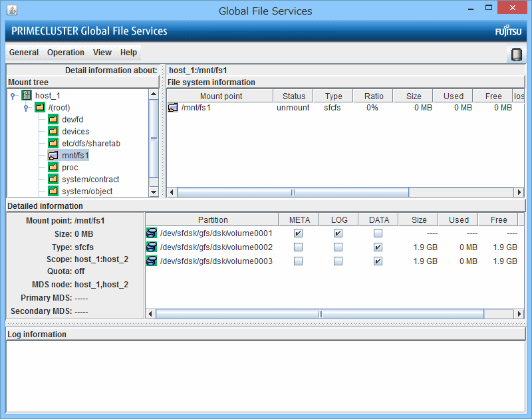
Task: Toggle LOG checkbox for volume0002
Action: (x=338, y=247)
